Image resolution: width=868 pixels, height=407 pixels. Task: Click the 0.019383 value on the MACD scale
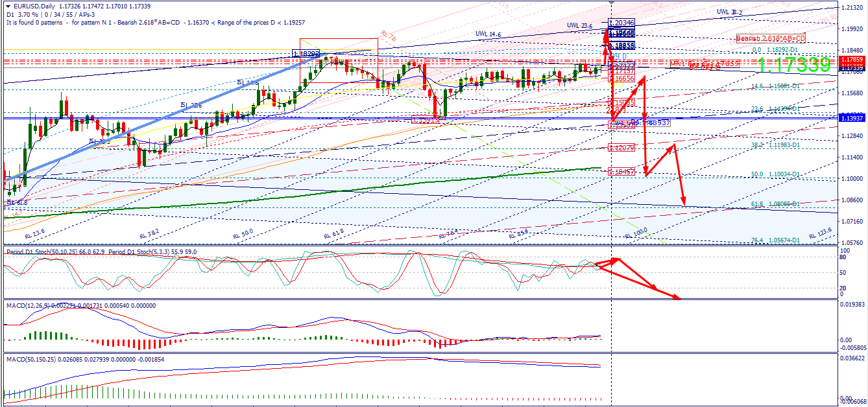(x=853, y=304)
